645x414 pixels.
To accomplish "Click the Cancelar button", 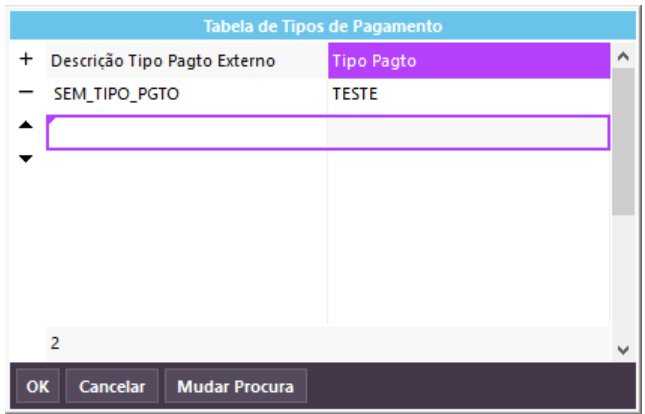I will pos(112,386).
